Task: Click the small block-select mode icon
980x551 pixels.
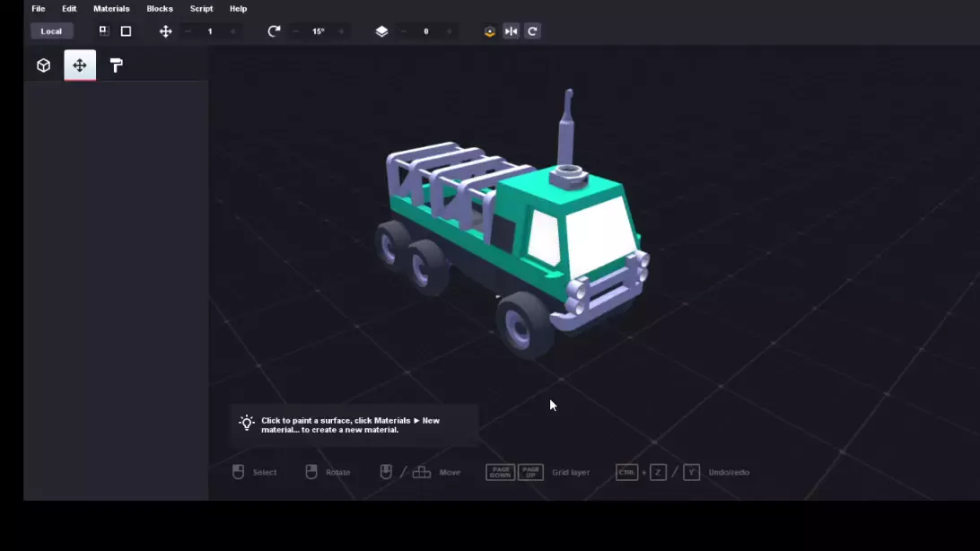Action: 104,31
